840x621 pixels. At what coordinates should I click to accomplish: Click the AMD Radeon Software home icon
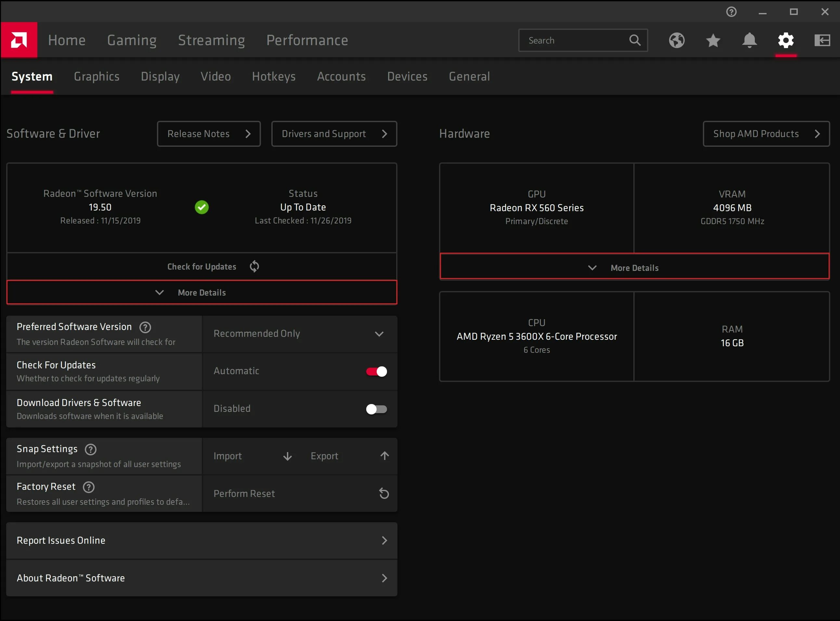[19, 40]
